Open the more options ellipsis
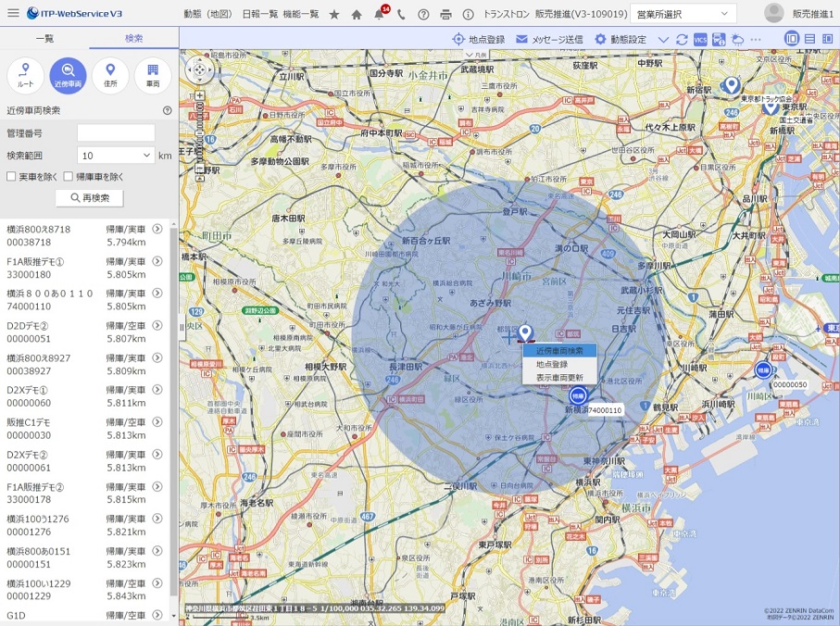Image resolution: width=840 pixels, height=626 pixels. 756,40
